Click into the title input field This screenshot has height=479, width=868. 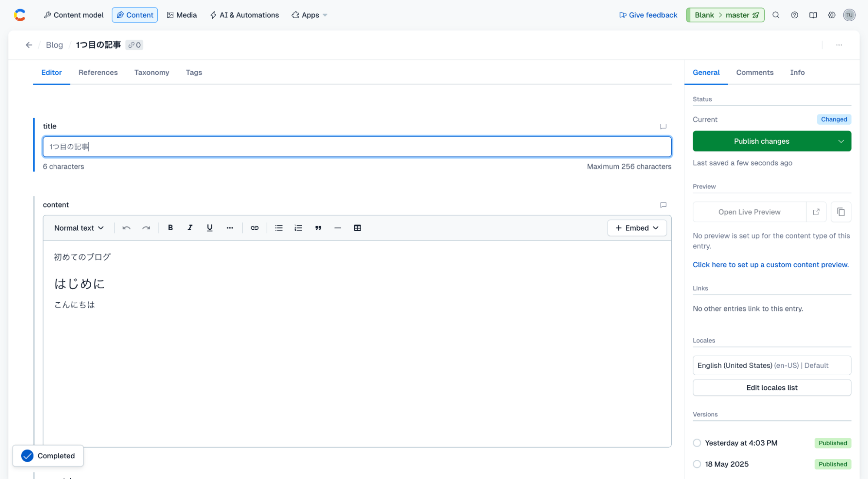pyautogui.click(x=356, y=147)
